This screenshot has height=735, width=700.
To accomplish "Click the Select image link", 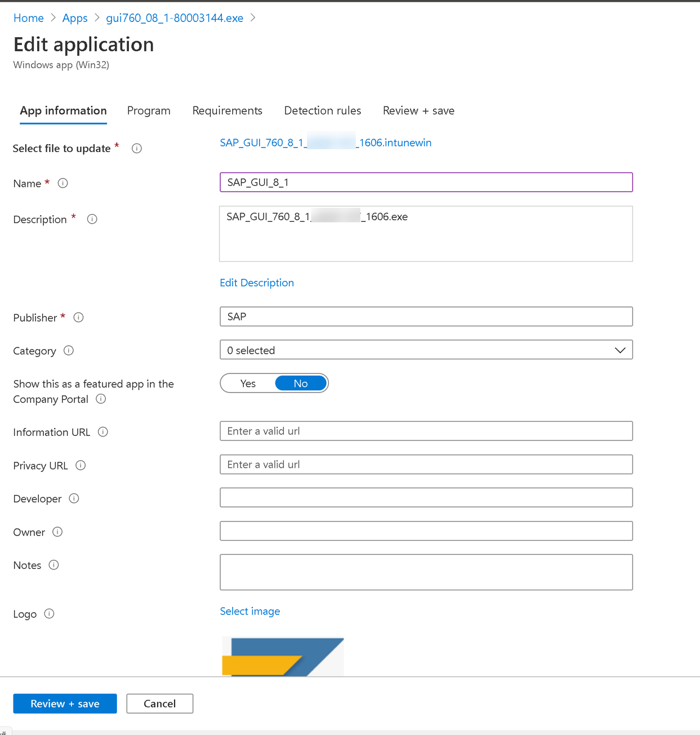I will tap(250, 611).
